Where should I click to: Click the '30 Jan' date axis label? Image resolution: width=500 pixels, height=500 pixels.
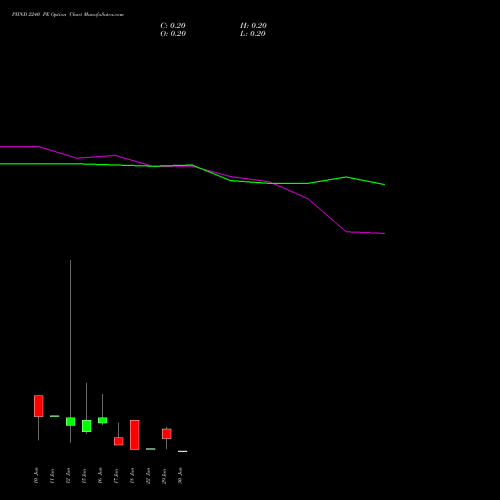pos(180,476)
